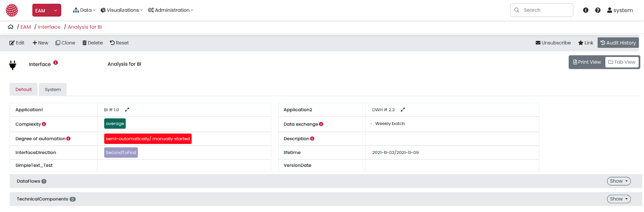
Task: Click TechnicalComponents count badge
Action: pos(72,199)
